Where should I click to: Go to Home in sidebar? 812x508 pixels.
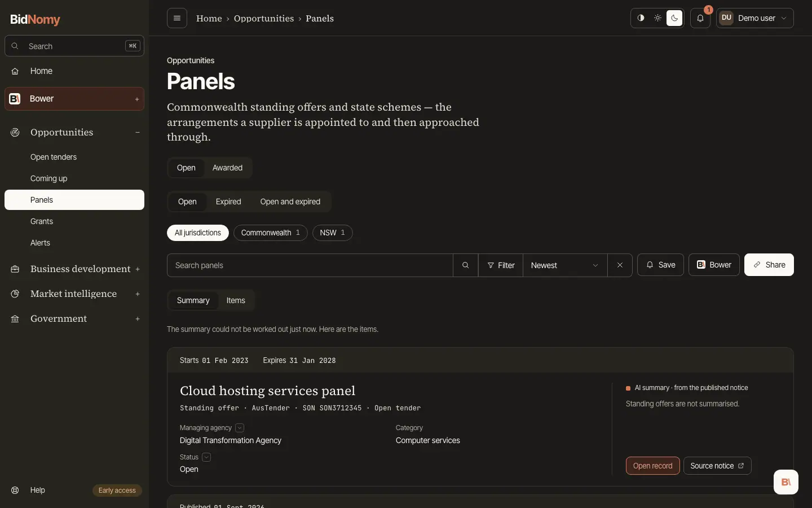click(x=74, y=71)
